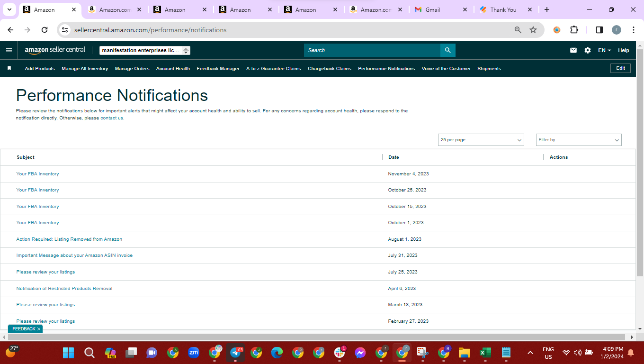Open FBA Inventory notification dated October 1
Viewport: 644px width, 364px height.
[38, 223]
